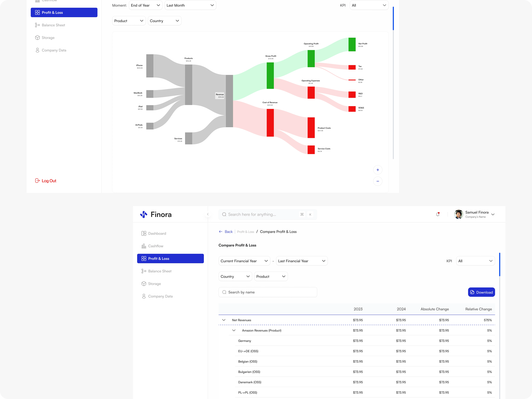The height and width of the screenshot is (399, 532).
Task: Open Last Month dropdown
Action: point(190,5)
